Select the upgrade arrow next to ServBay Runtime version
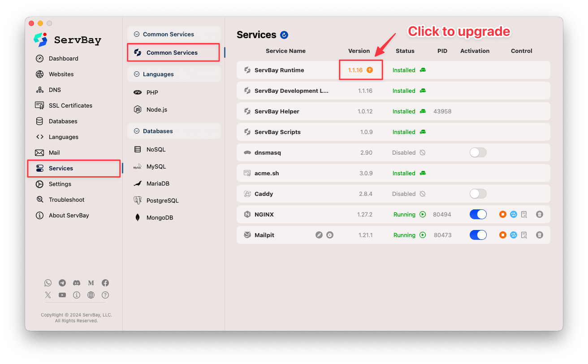Screen dimensions: 588x364 369,70
